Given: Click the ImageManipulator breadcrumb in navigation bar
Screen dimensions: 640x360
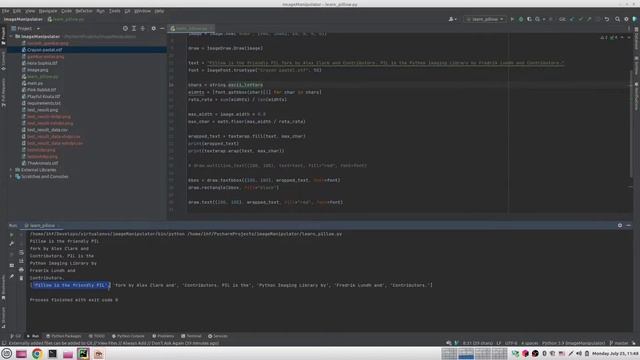Looking at the screenshot, I should pyautogui.click(x=23, y=19).
